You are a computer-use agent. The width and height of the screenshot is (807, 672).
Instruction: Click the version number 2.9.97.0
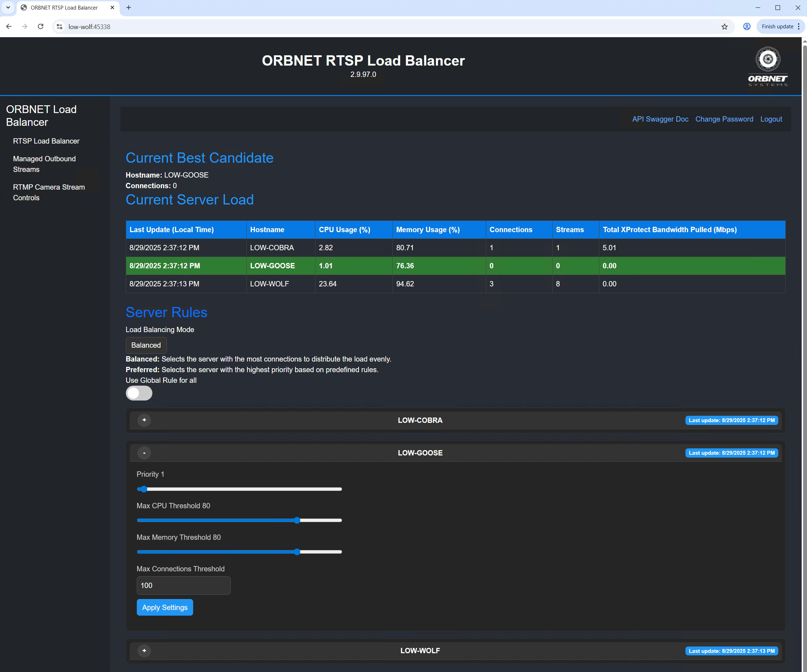(x=363, y=74)
